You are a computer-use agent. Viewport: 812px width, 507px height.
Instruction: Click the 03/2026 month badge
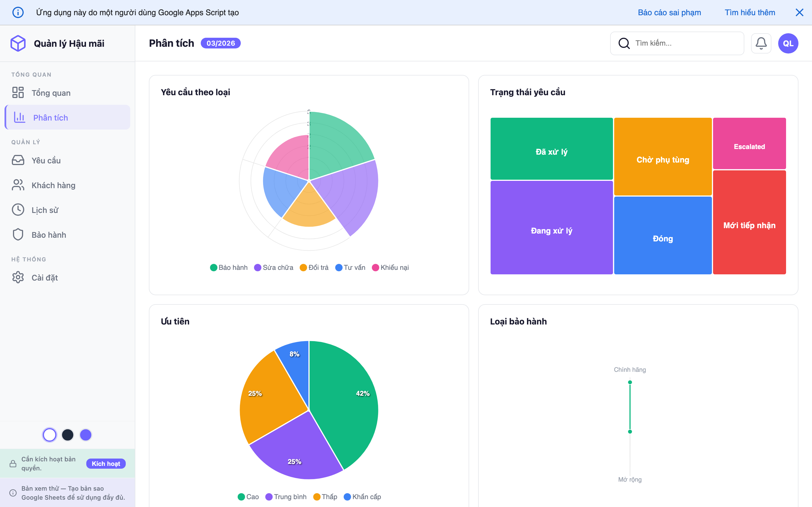click(x=220, y=43)
